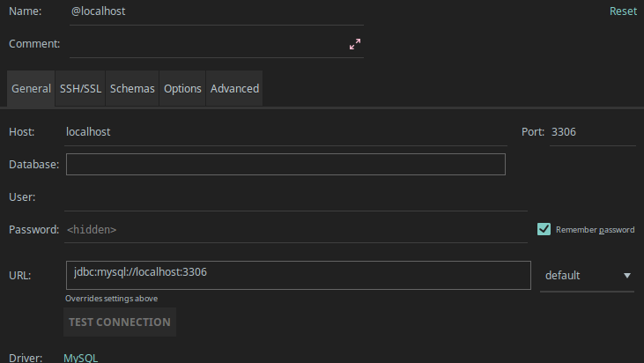Focus the Port field showing 3306

tap(590, 132)
